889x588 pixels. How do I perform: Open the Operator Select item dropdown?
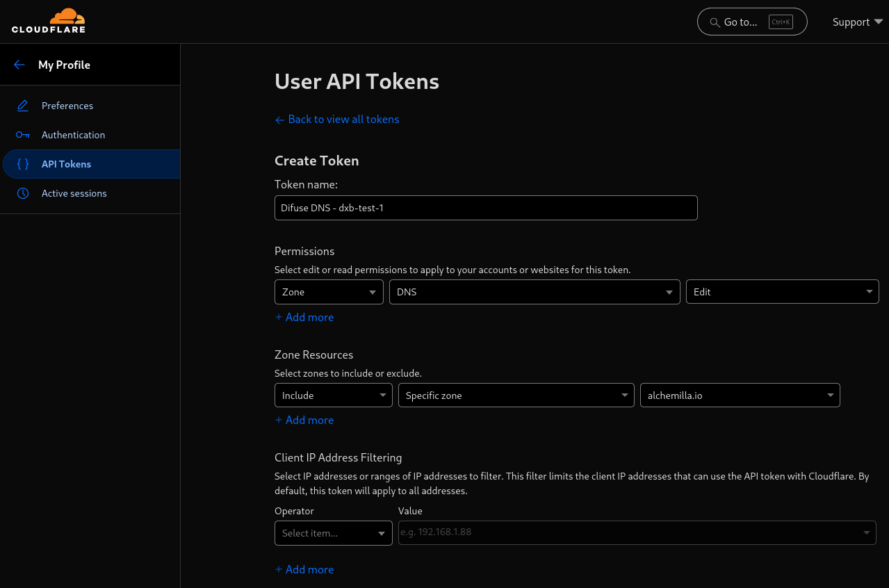[x=334, y=533]
